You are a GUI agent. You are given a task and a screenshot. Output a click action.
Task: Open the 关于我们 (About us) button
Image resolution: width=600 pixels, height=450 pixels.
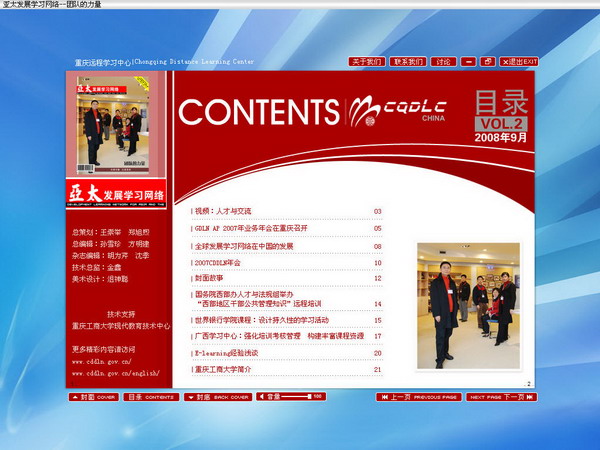(x=367, y=62)
